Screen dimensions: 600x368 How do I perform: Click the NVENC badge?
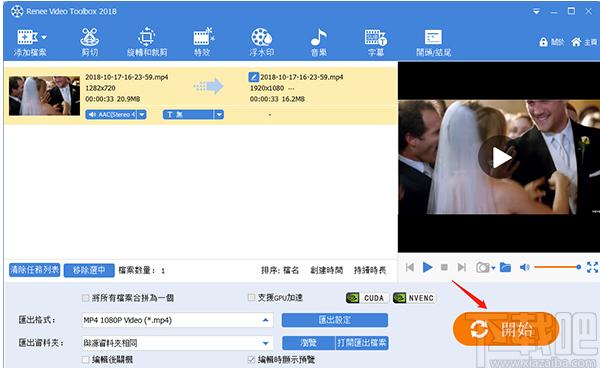[414, 298]
